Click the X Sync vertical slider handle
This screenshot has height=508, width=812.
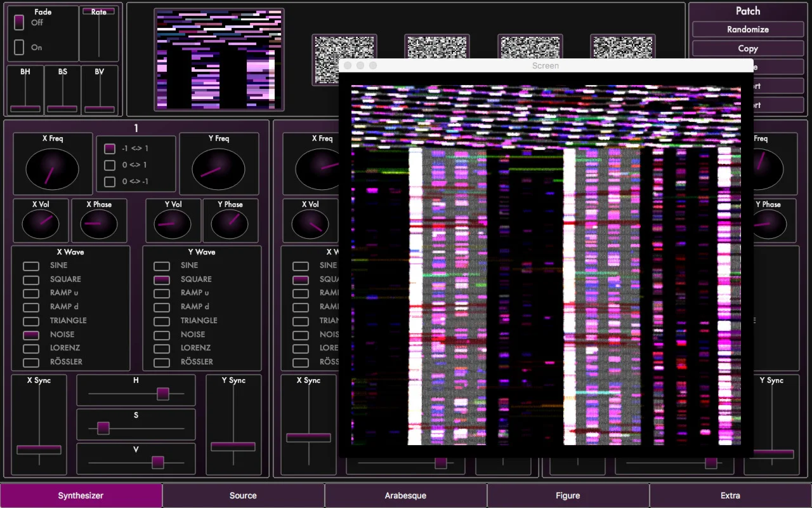[39, 450]
